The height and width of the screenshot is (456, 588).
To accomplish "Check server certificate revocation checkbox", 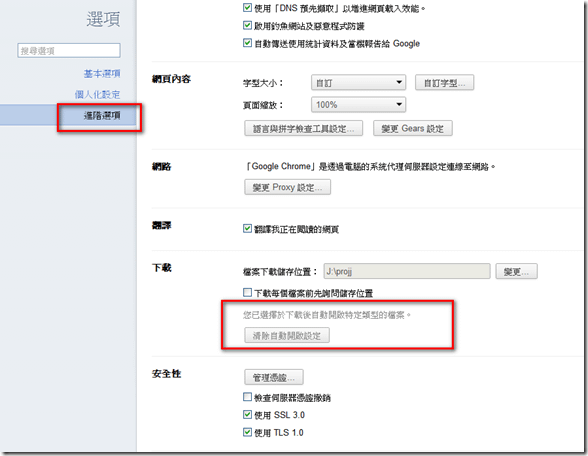I will tap(247, 396).
